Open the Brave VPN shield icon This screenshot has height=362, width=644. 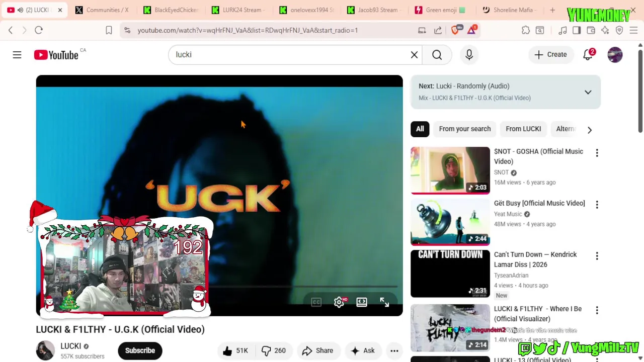(x=619, y=30)
